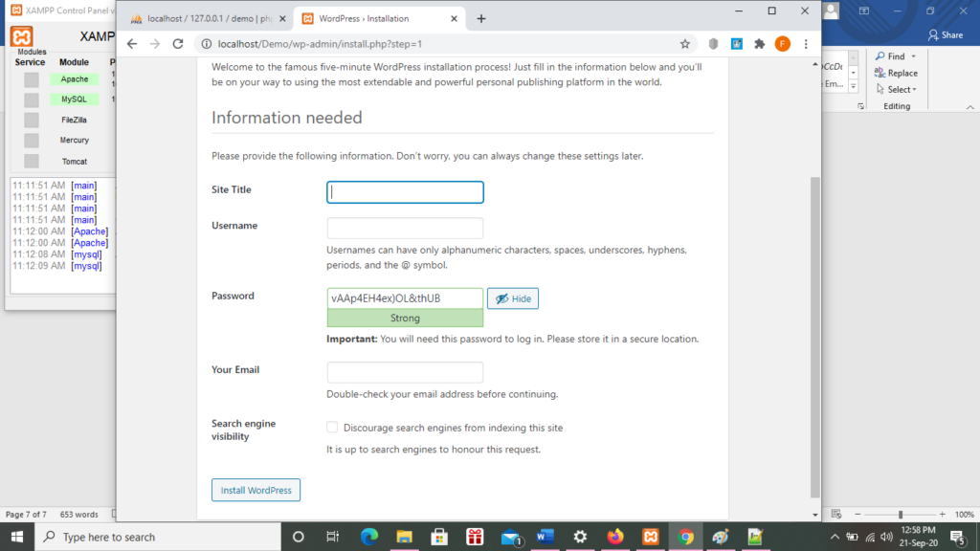The width and height of the screenshot is (980, 551).
Task: Open the Windows Start menu
Action: [17, 537]
